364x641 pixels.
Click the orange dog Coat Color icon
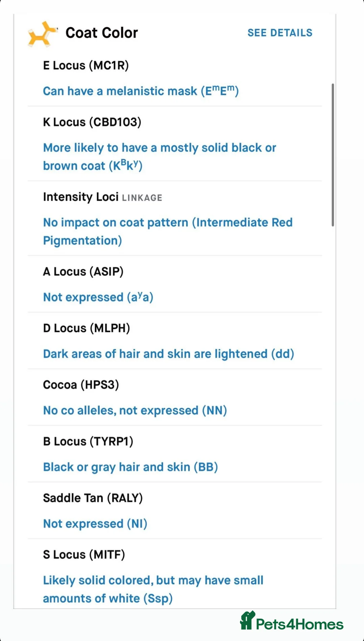point(42,33)
